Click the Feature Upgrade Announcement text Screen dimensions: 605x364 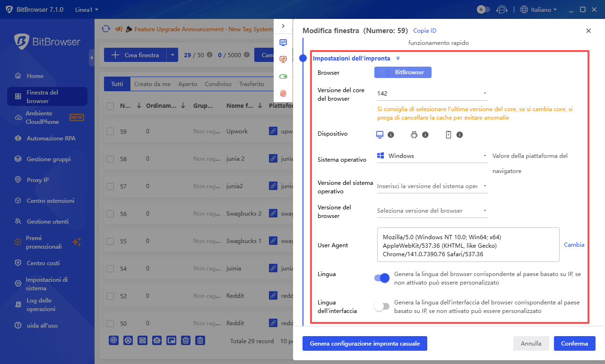coord(204,29)
